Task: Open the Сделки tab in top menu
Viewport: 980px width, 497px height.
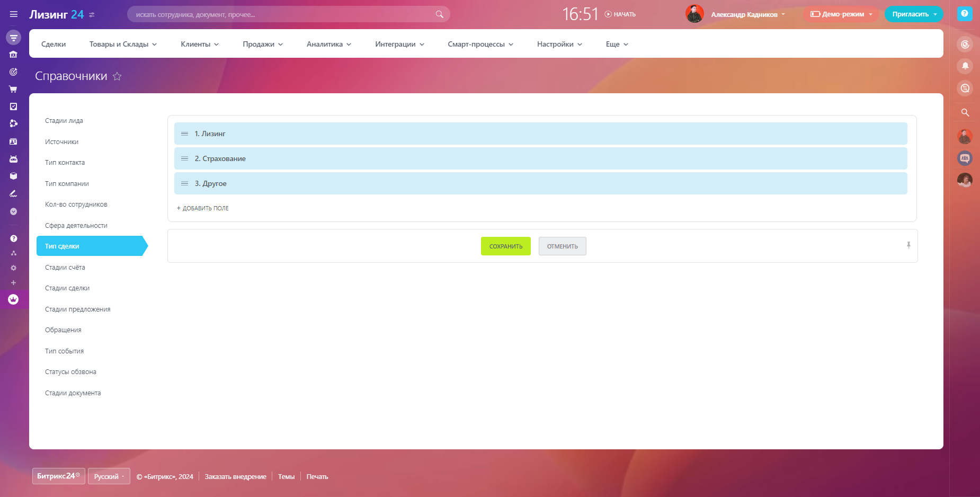Action: [x=54, y=44]
